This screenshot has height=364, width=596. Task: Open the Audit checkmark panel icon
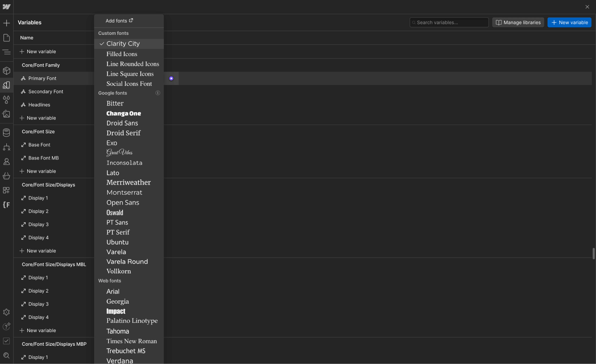[6, 341]
